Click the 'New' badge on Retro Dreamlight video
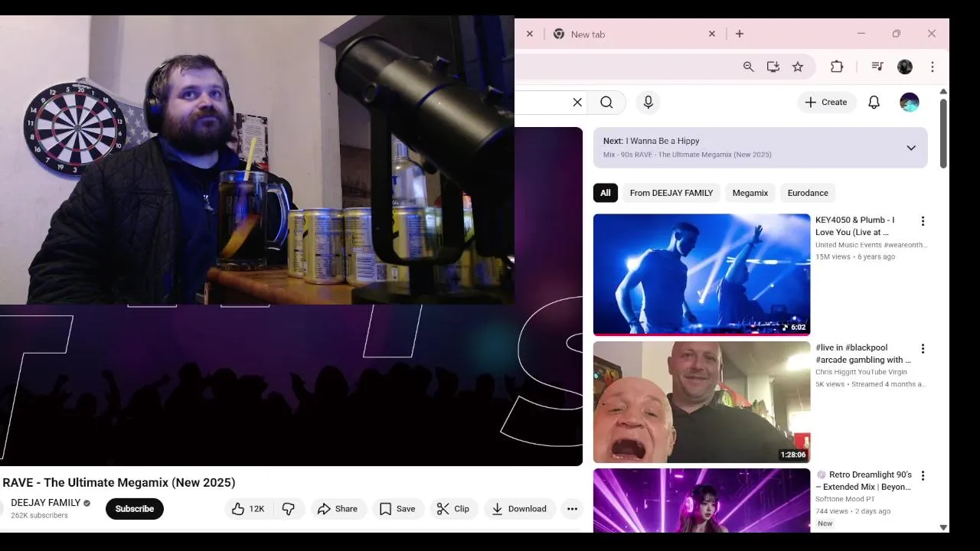Image resolution: width=980 pixels, height=551 pixels. pos(825,523)
